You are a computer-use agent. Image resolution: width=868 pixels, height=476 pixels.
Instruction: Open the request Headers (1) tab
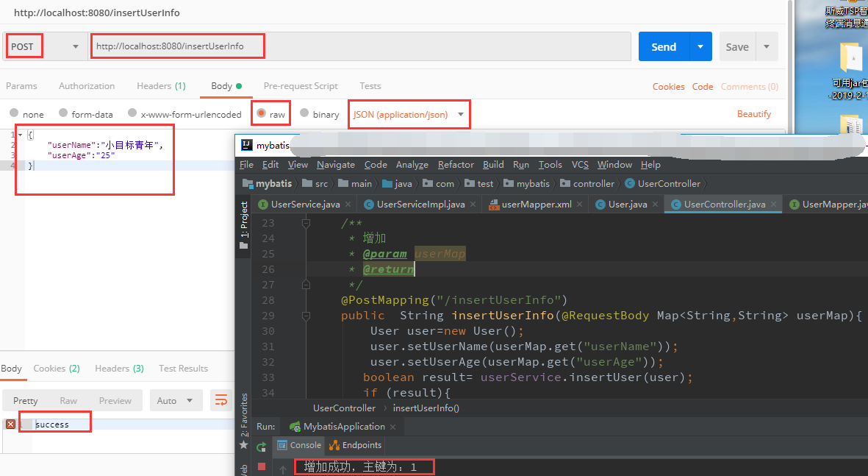(161, 86)
